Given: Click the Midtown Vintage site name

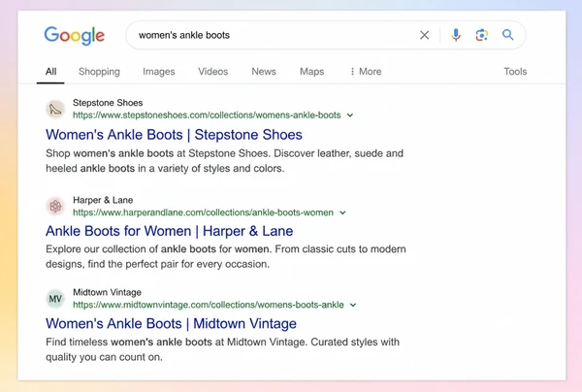Looking at the screenshot, I should (107, 292).
